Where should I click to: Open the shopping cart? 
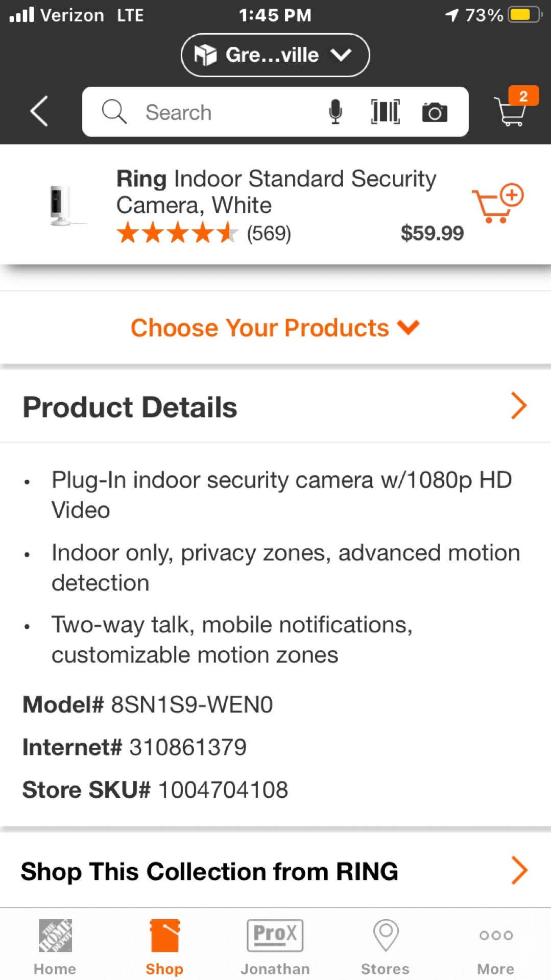pos(513,109)
